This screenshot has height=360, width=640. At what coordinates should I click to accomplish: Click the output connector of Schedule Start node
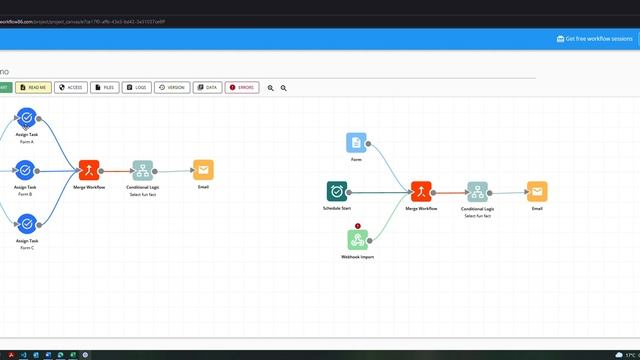tap(349, 192)
